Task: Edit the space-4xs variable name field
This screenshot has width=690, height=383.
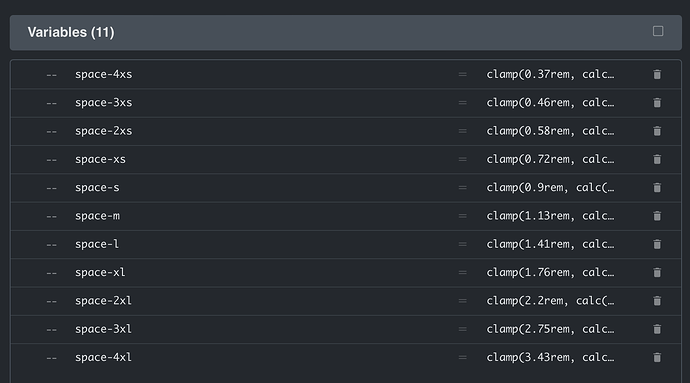Action: [x=262, y=74]
